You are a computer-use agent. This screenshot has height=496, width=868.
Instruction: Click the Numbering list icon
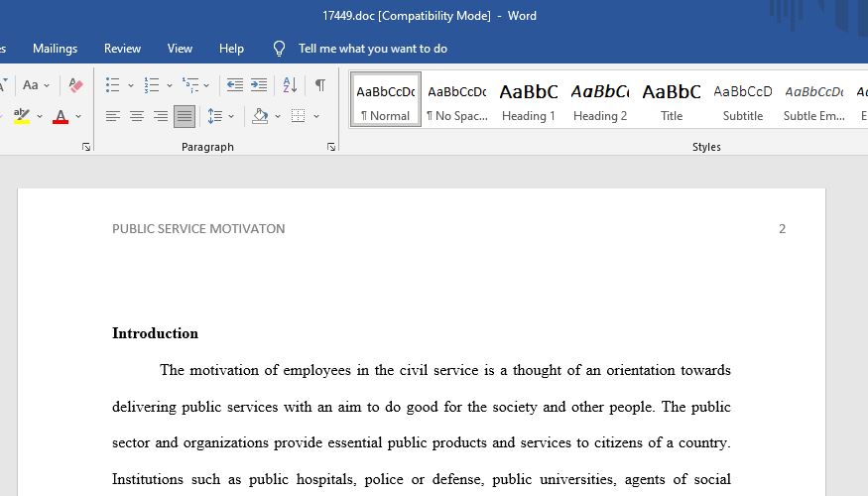coord(152,85)
